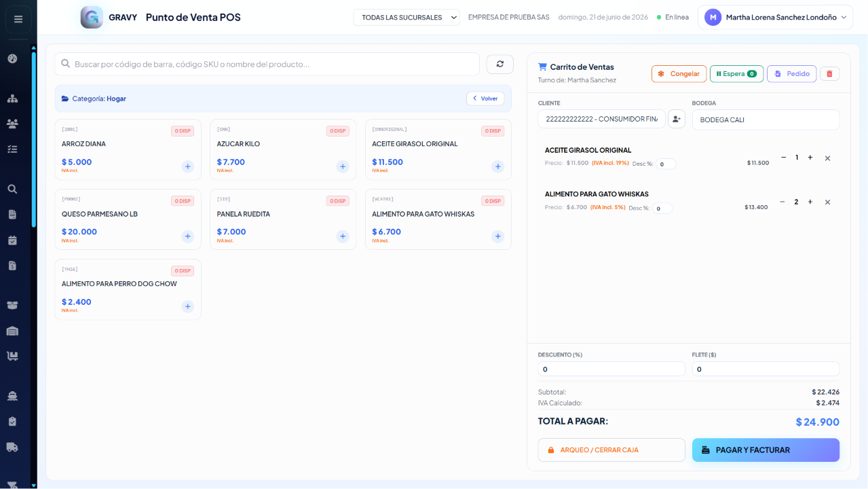The width and height of the screenshot is (868, 489).
Task: Open the dashboard gauge icon in sidebar
Action: coord(12,58)
